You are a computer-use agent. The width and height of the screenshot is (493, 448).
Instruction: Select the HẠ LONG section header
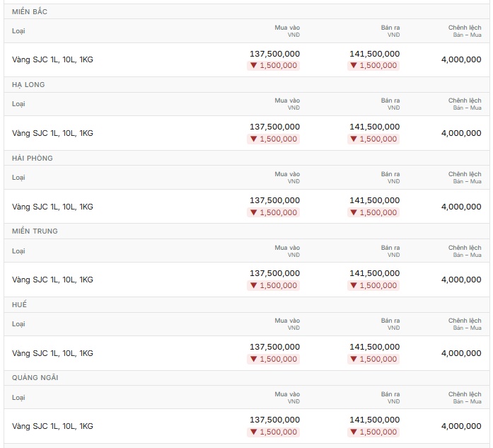(x=28, y=85)
